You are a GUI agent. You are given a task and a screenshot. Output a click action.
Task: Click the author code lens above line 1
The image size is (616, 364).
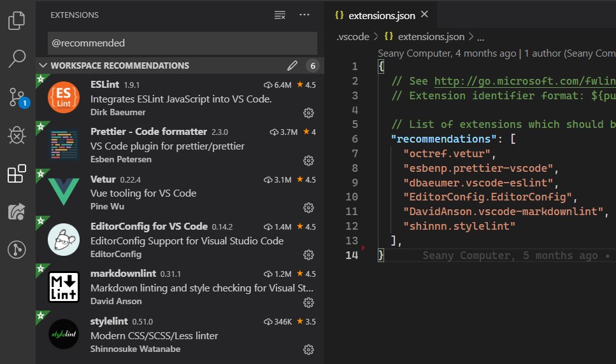pos(497,53)
